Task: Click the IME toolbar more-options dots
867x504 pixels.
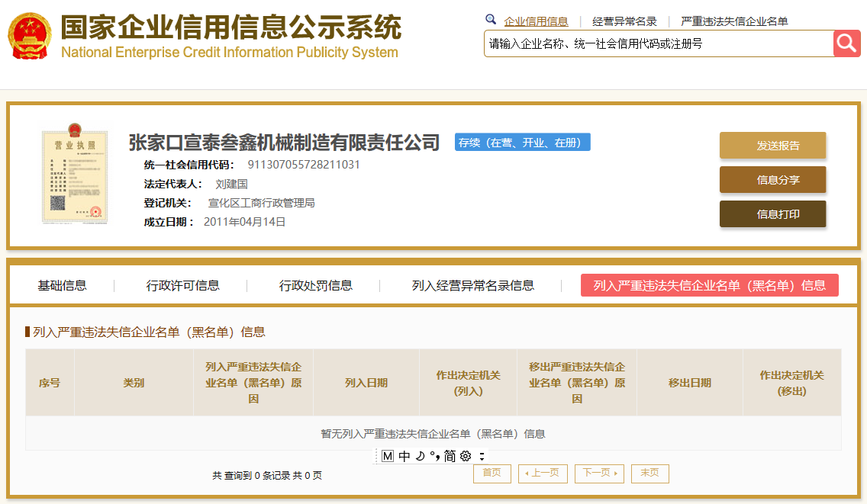Action: 482,456
